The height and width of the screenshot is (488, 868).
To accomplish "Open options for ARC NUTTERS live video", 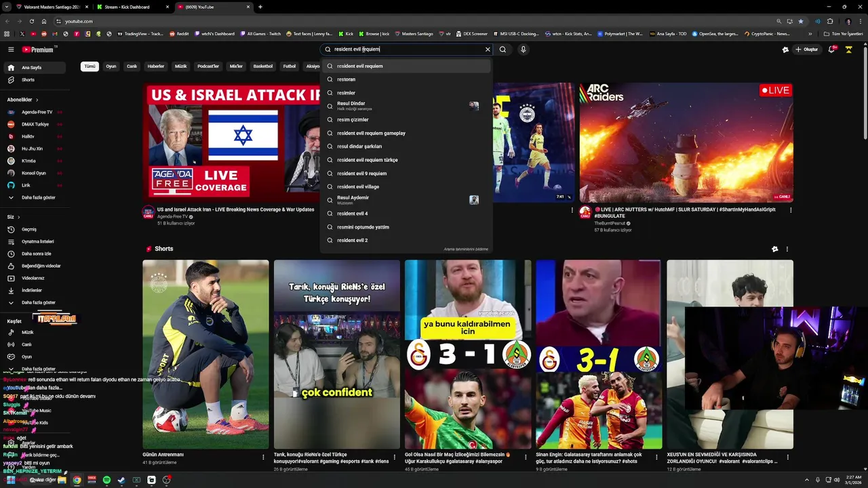I will tap(790, 210).
